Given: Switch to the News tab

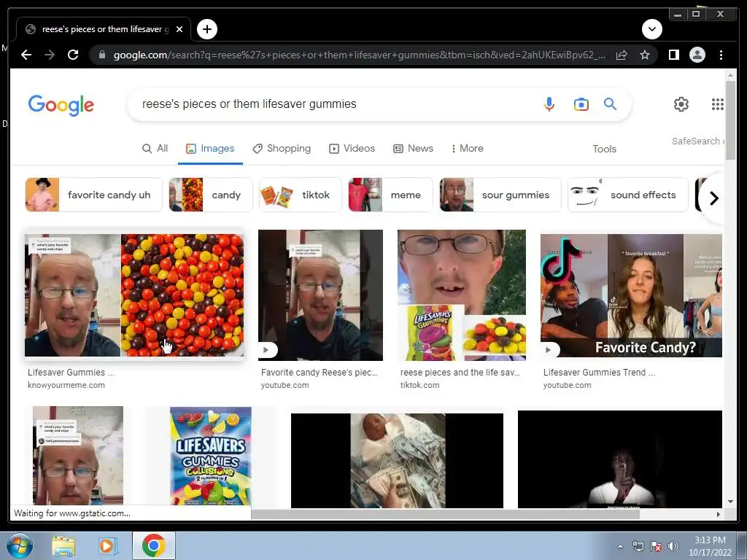Looking at the screenshot, I should pyautogui.click(x=413, y=149).
